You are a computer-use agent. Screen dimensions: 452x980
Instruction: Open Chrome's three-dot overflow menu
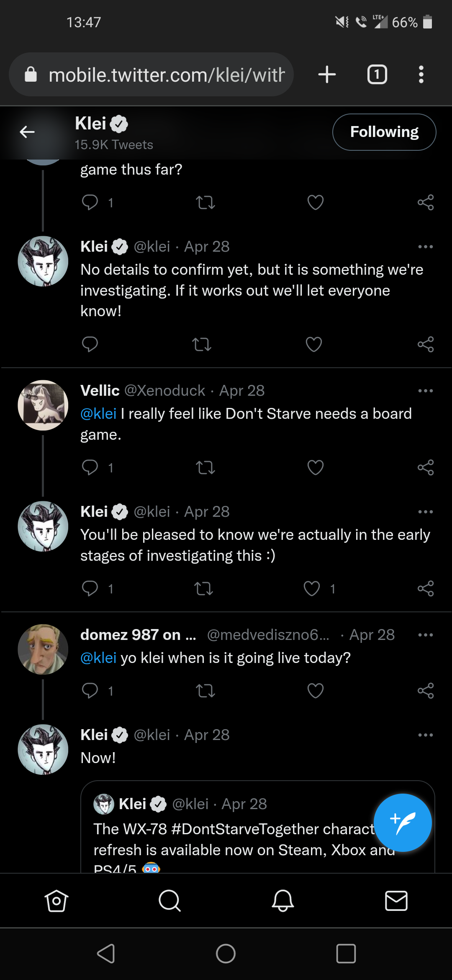(x=421, y=75)
